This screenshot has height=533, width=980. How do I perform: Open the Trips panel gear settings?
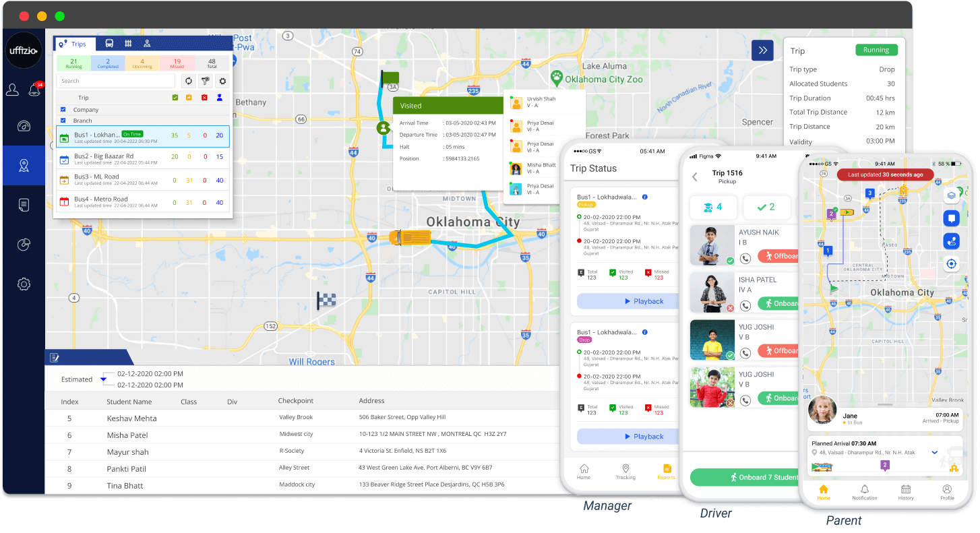point(222,81)
